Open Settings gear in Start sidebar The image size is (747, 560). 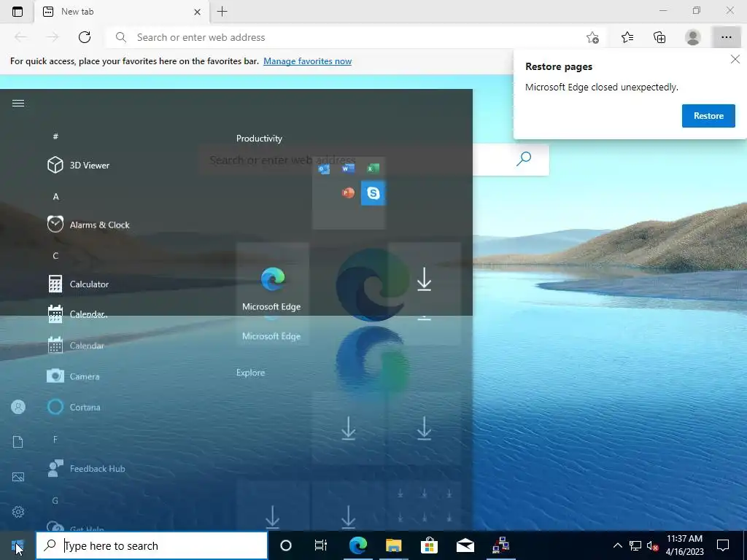(x=18, y=512)
